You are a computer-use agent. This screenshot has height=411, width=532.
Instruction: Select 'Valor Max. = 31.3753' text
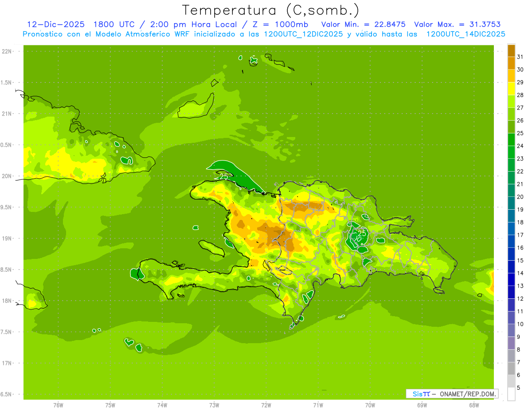tap(458, 24)
